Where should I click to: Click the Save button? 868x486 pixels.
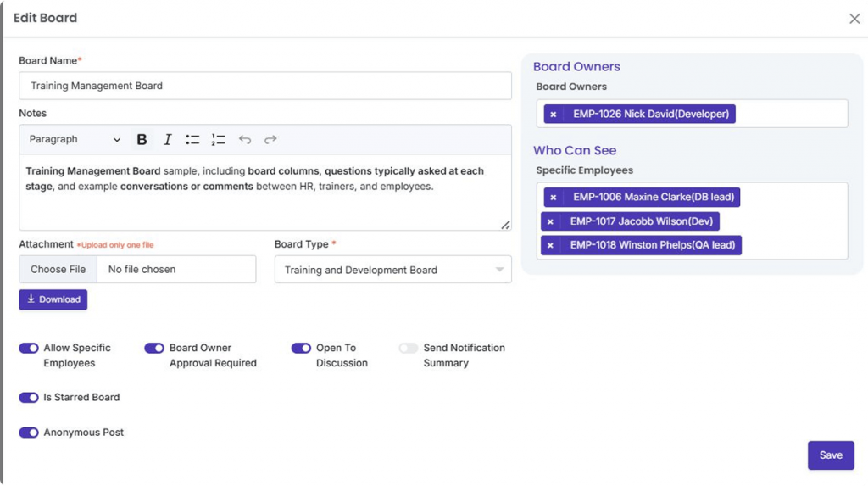(830, 455)
